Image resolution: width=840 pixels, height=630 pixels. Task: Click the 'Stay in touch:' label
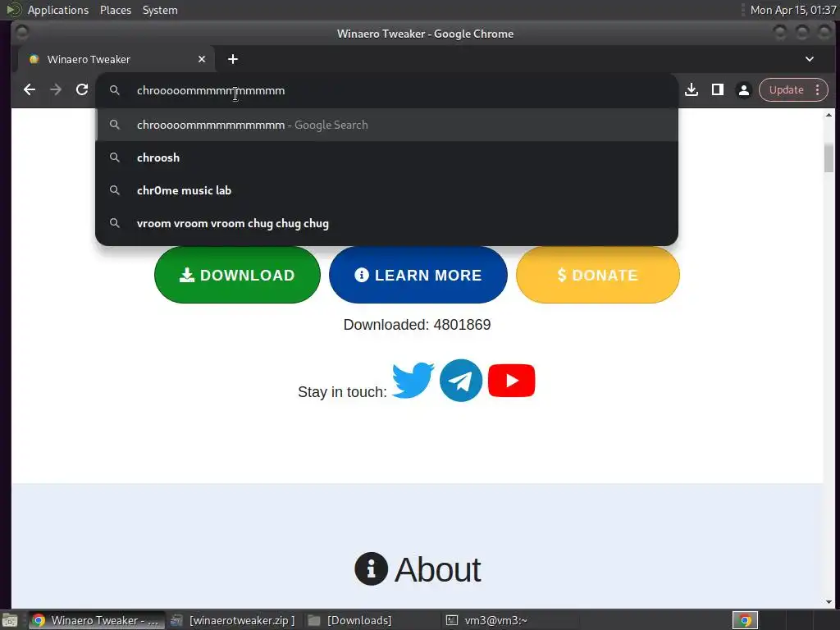[342, 391]
